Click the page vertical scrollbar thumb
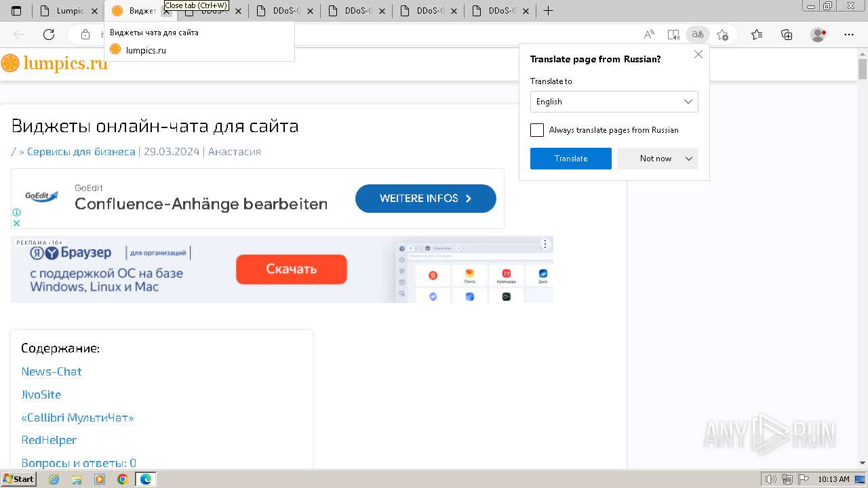 click(x=863, y=69)
